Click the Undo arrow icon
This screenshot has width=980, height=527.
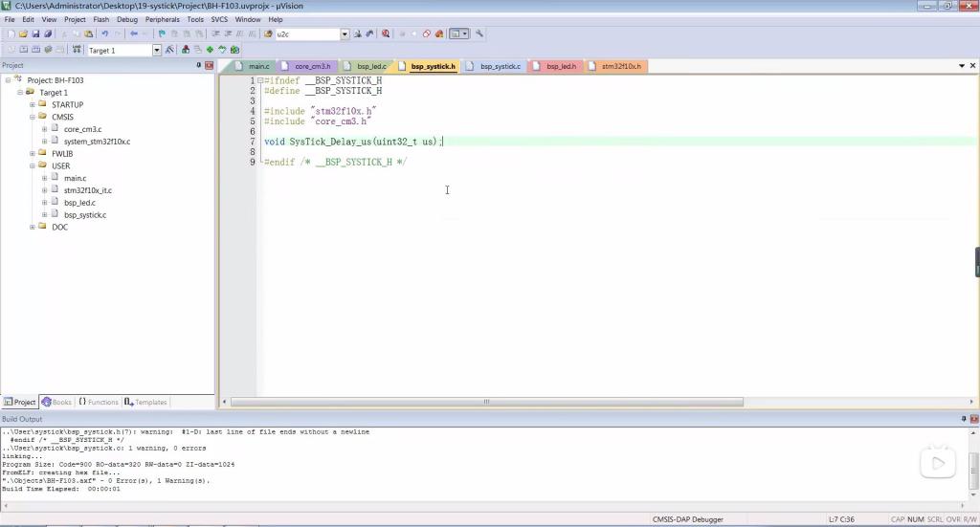coord(104,34)
